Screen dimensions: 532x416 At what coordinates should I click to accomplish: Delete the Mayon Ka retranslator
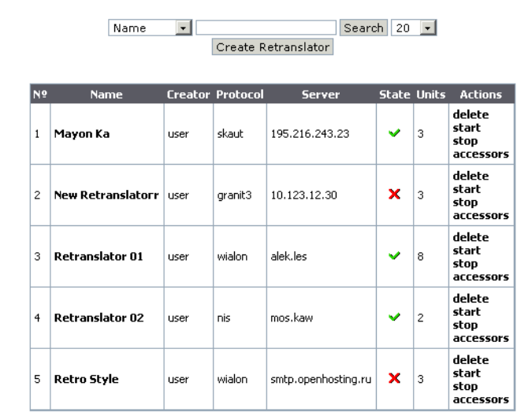point(471,114)
